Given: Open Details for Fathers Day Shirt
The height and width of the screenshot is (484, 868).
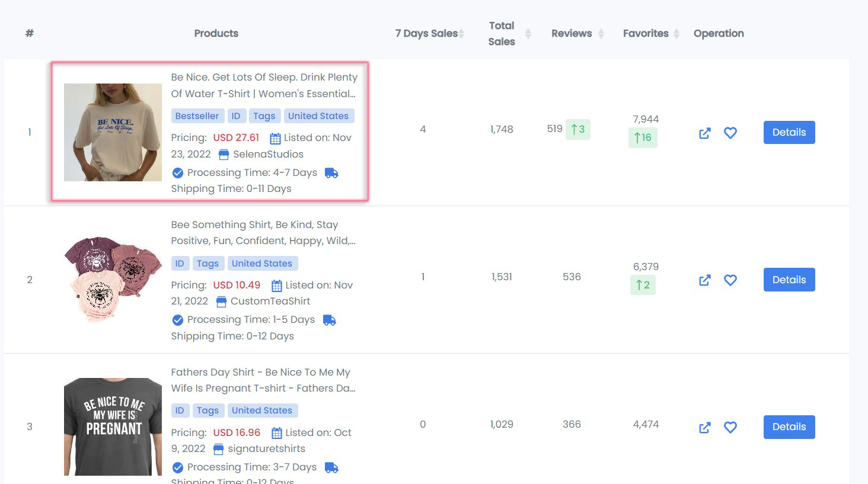Looking at the screenshot, I should click(x=789, y=427).
